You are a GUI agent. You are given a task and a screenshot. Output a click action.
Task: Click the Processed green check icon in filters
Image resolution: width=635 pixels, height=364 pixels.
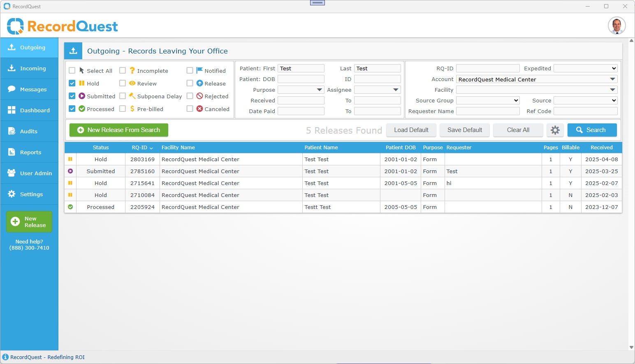pos(82,109)
